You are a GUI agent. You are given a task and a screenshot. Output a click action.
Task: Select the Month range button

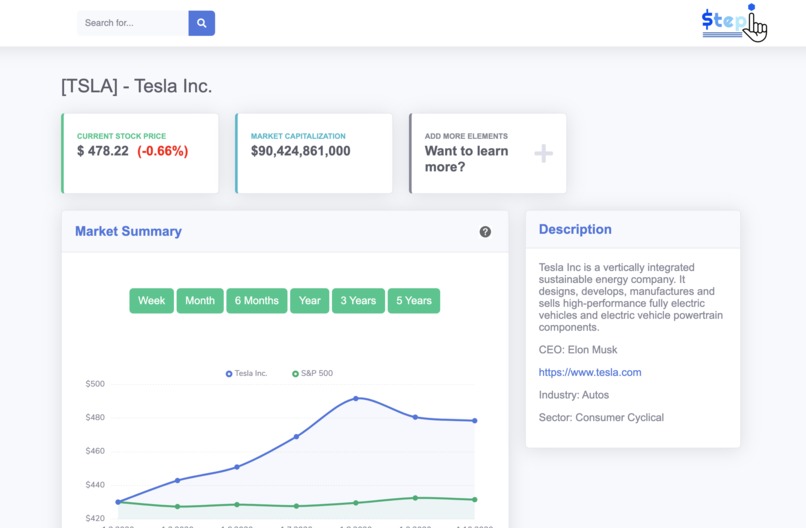(x=200, y=301)
